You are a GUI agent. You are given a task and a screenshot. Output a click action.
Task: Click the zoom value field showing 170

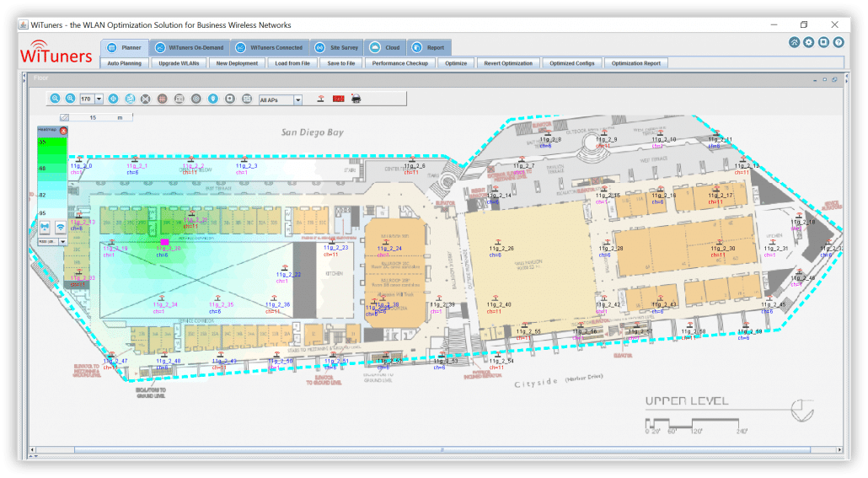(x=87, y=99)
